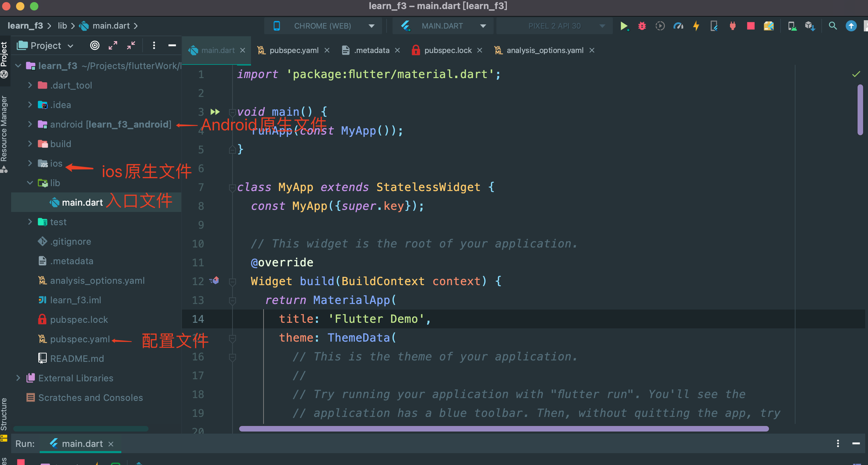Close the main.dart Run tab
The height and width of the screenshot is (465, 868).
111,444
